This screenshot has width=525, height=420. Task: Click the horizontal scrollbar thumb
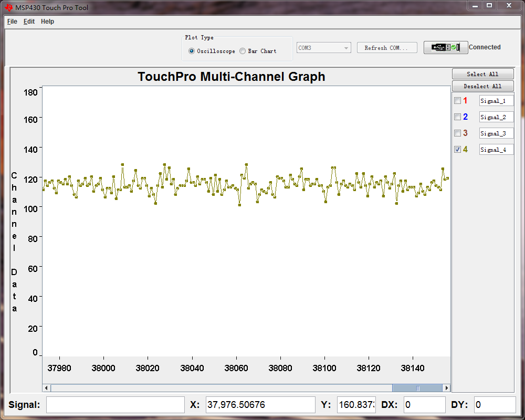pyautogui.click(x=417, y=388)
